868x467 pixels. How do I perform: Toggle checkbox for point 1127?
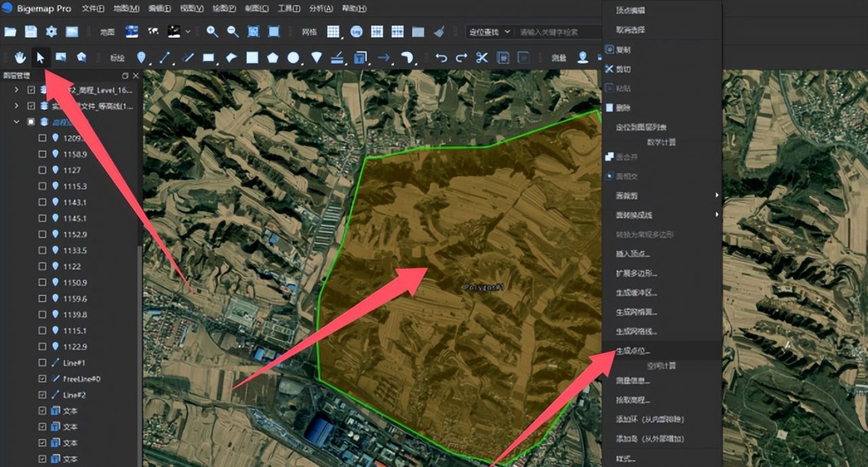point(43,170)
